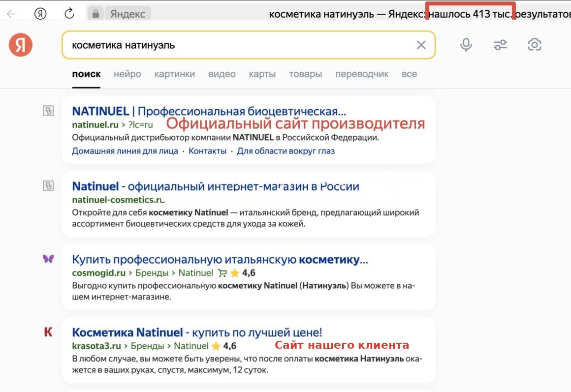The width and height of the screenshot is (571, 392).
Task: Click the ?lc=ru URL path segment
Action: tap(141, 125)
